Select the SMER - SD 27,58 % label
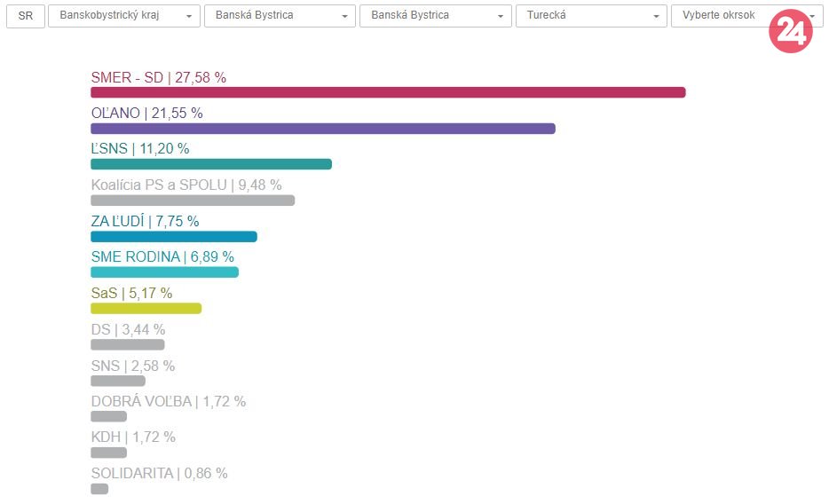Image resolution: width=829 pixels, height=504 pixels. pos(158,77)
